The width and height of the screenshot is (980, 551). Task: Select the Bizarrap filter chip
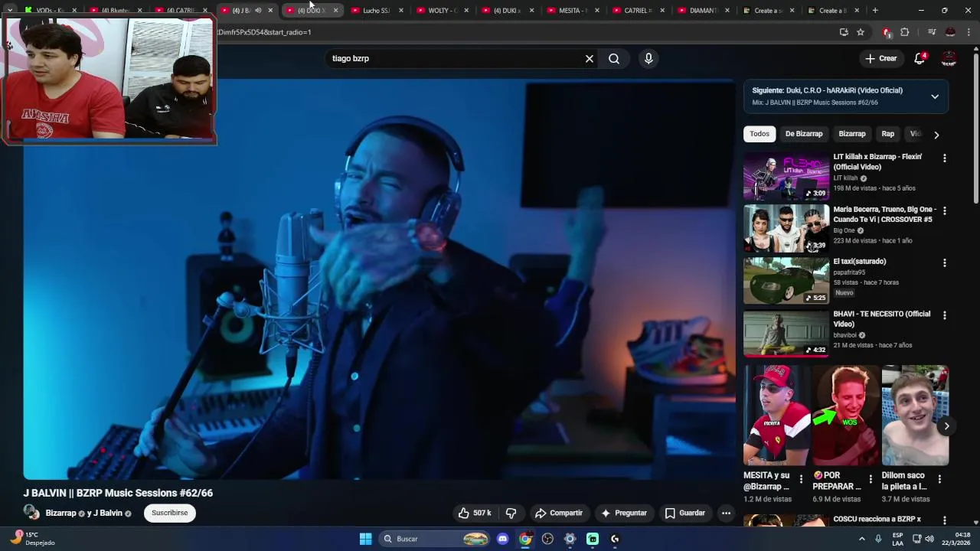point(852,134)
